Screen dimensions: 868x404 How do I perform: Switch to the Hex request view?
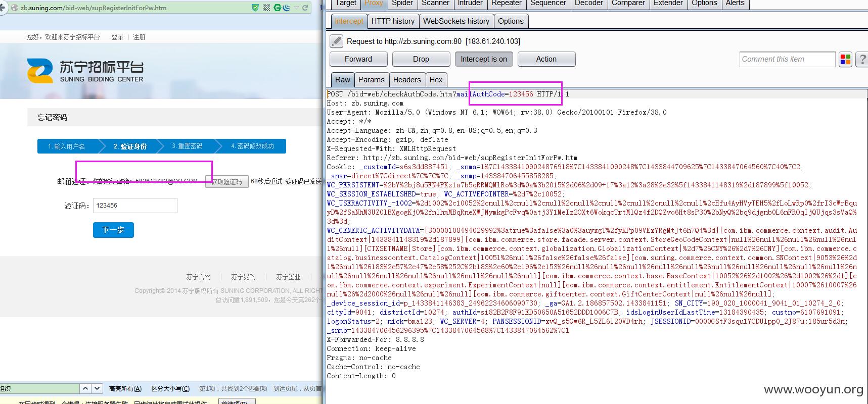pyautogui.click(x=436, y=80)
